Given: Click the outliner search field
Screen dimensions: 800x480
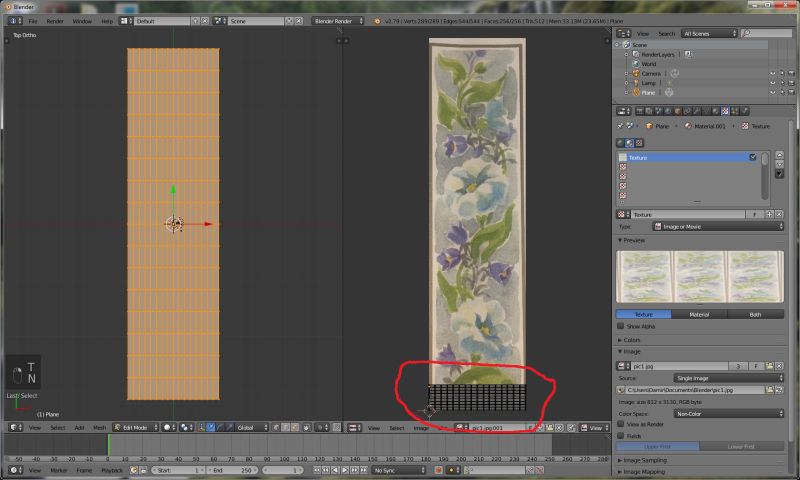Looking at the screenshot, I should tap(766, 34).
